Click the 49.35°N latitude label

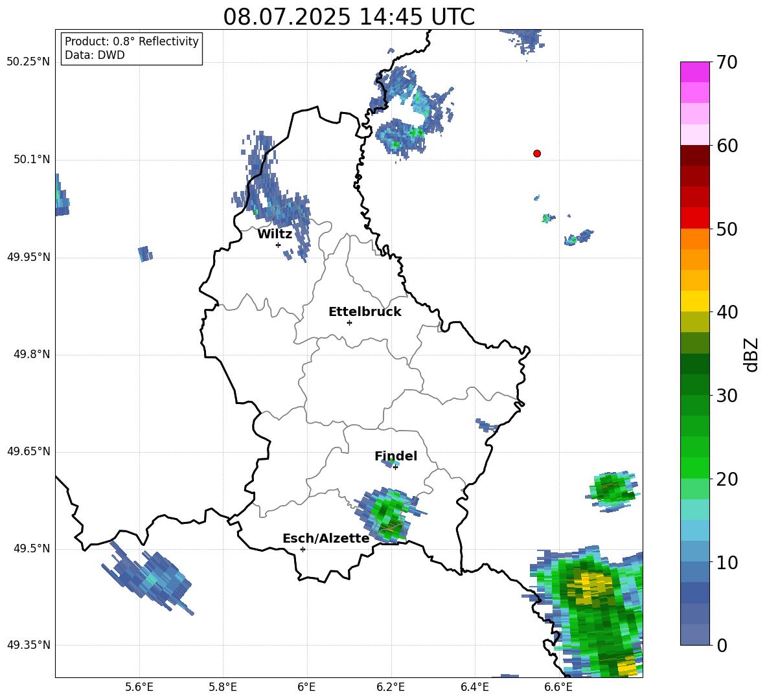29,645
